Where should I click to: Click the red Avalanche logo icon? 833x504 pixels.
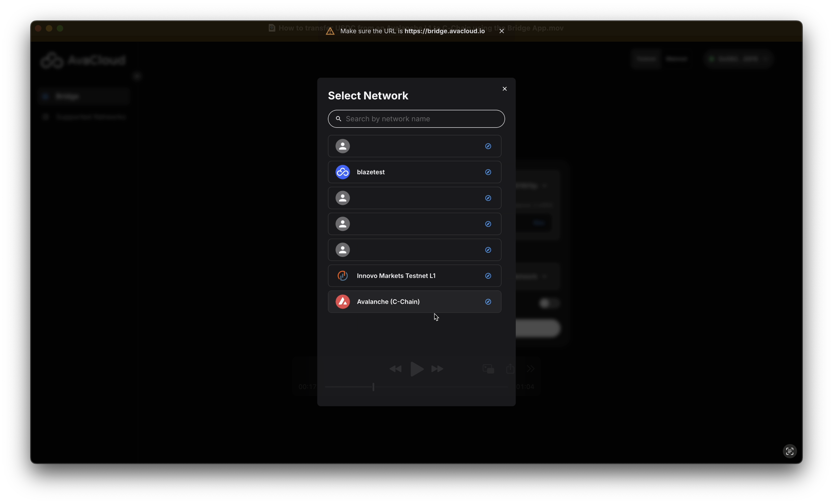pyautogui.click(x=342, y=302)
